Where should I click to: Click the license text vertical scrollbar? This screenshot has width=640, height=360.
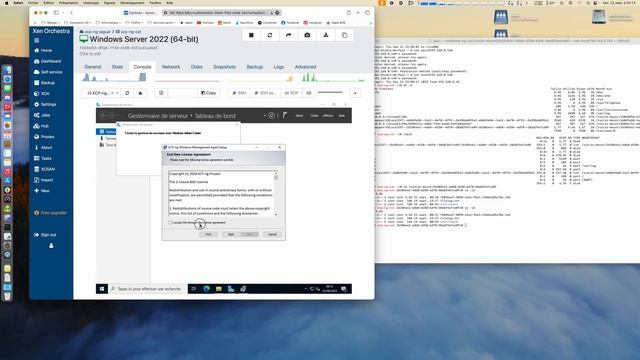click(276, 193)
